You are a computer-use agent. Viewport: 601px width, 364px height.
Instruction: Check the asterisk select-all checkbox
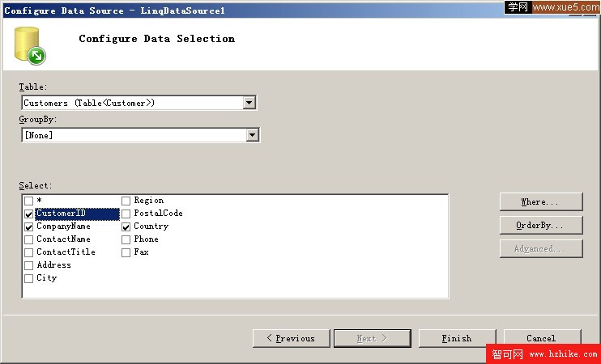(x=28, y=201)
